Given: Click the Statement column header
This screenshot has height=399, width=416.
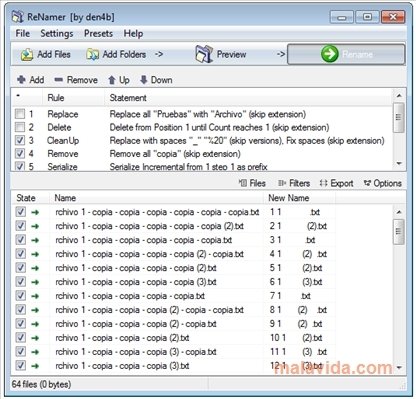Looking at the screenshot, I should (x=249, y=98).
